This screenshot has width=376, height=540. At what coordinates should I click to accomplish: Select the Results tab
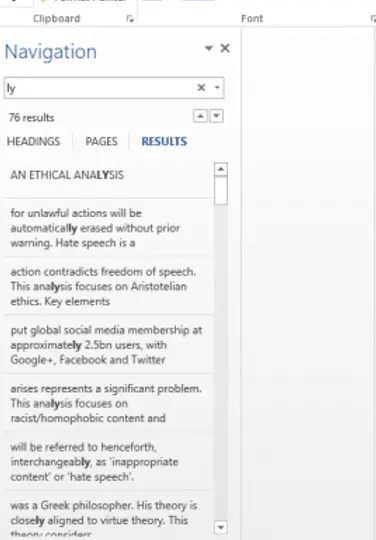point(164,141)
